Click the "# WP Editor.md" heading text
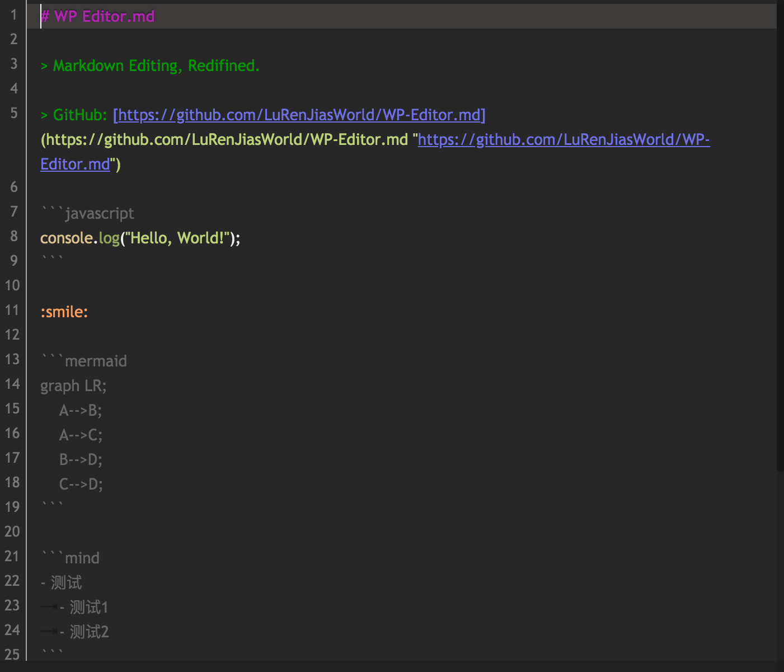 point(97,16)
